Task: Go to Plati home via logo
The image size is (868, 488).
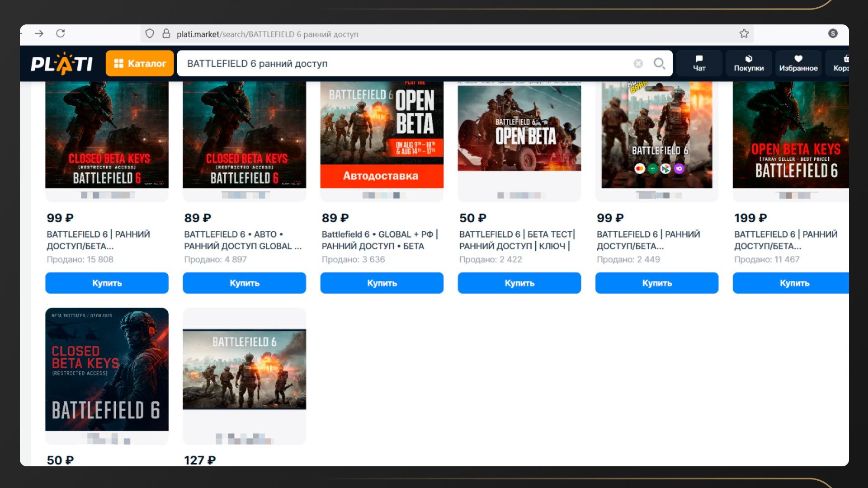Action: 61,63
